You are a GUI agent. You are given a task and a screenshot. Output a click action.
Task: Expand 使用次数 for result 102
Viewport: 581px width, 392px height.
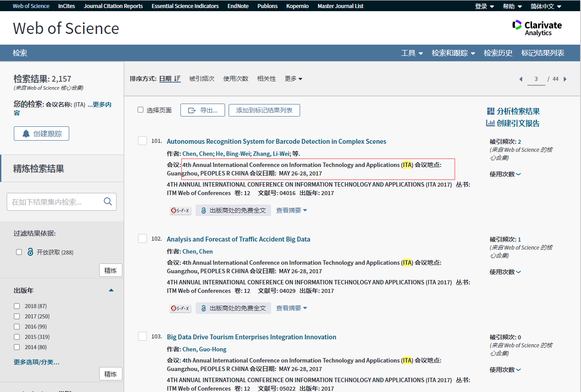click(x=505, y=272)
